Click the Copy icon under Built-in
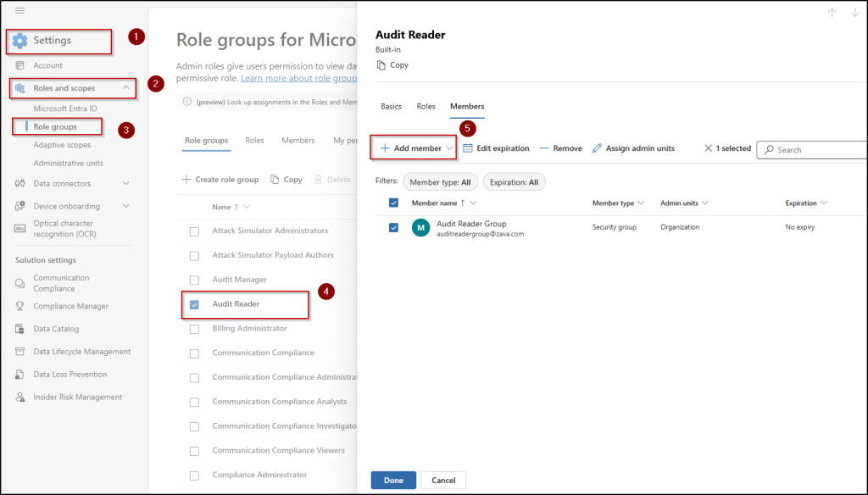 click(381, 65)
